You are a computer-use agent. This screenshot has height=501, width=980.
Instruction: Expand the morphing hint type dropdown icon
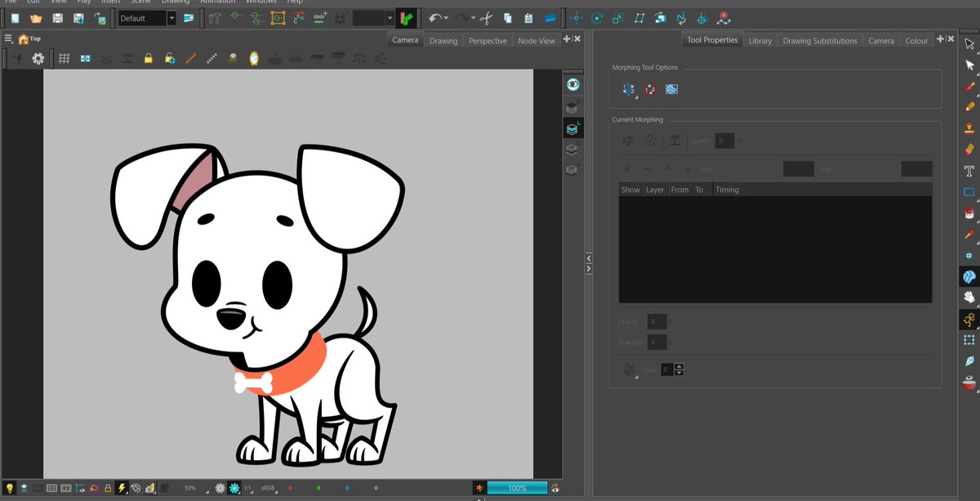(x=628, y=89)
